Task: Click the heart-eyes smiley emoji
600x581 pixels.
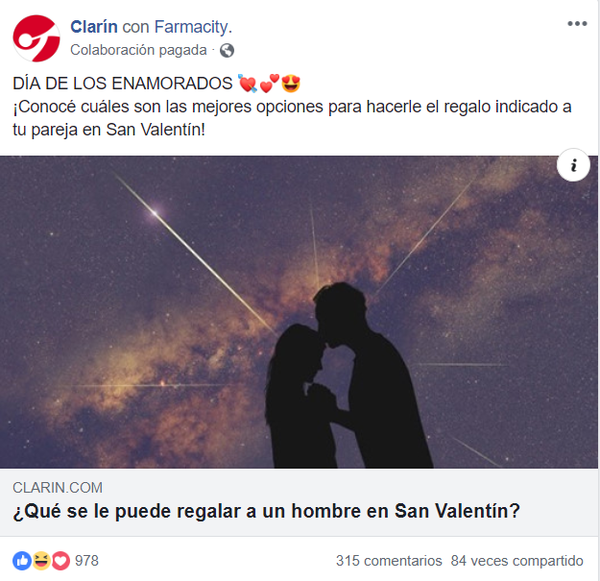Action: (x=291, y=83)
